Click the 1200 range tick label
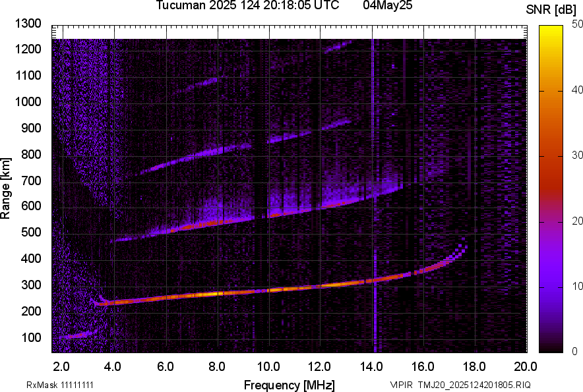The width and height of the screenshot is (583, 392). tap(28, 49)
